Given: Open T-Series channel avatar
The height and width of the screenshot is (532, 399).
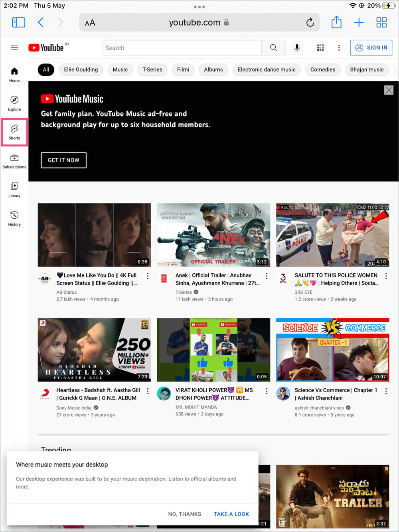Looking at the screenshot, I should pos(164,279).
